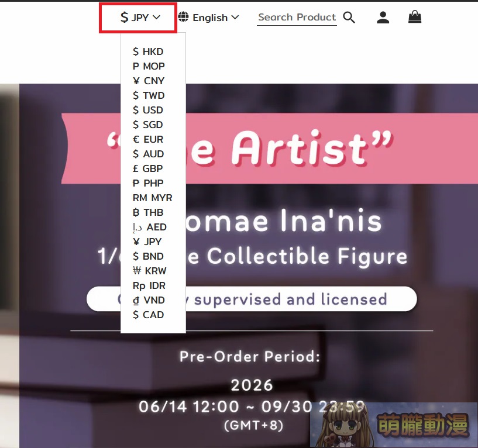Choose AUD in the currency list
The height and width of the screenshot is (448, 478).
149,154
